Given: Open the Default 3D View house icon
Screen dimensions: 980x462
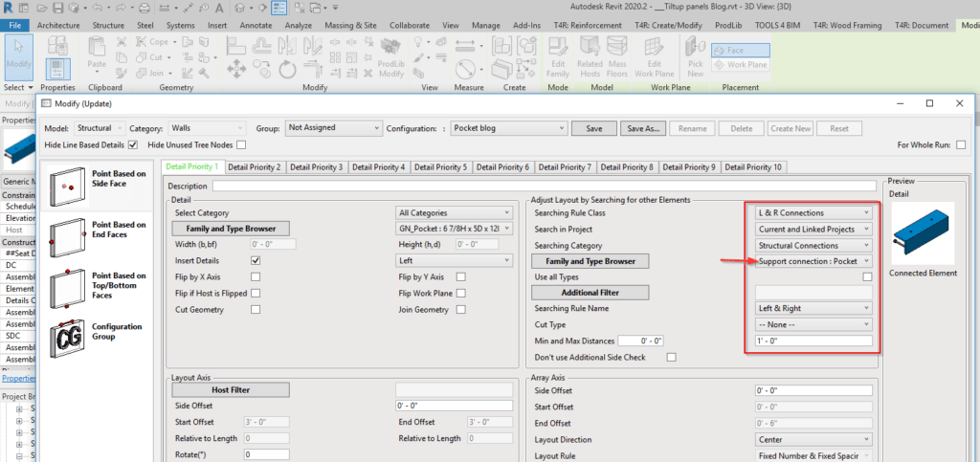Looking at the screenshot, I should 240,8.
